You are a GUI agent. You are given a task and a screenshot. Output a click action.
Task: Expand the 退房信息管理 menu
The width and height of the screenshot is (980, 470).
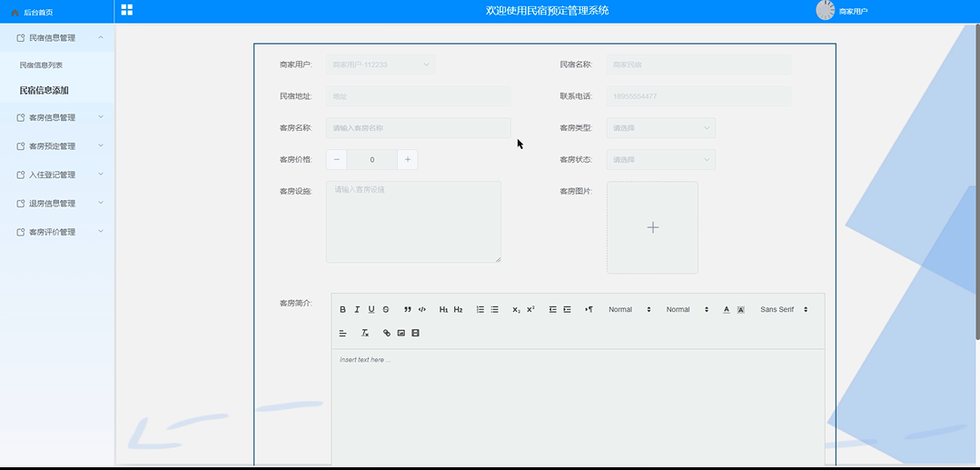tap(57, 204)
